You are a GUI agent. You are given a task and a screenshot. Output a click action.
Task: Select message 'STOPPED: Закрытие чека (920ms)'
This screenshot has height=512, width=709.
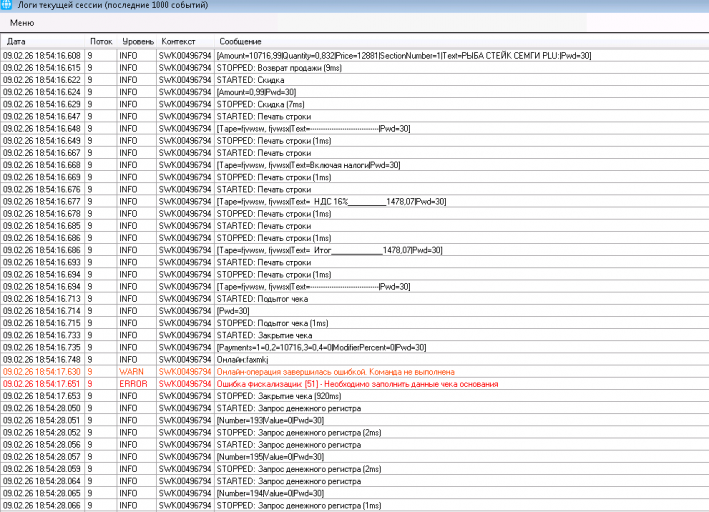[279, 396]
